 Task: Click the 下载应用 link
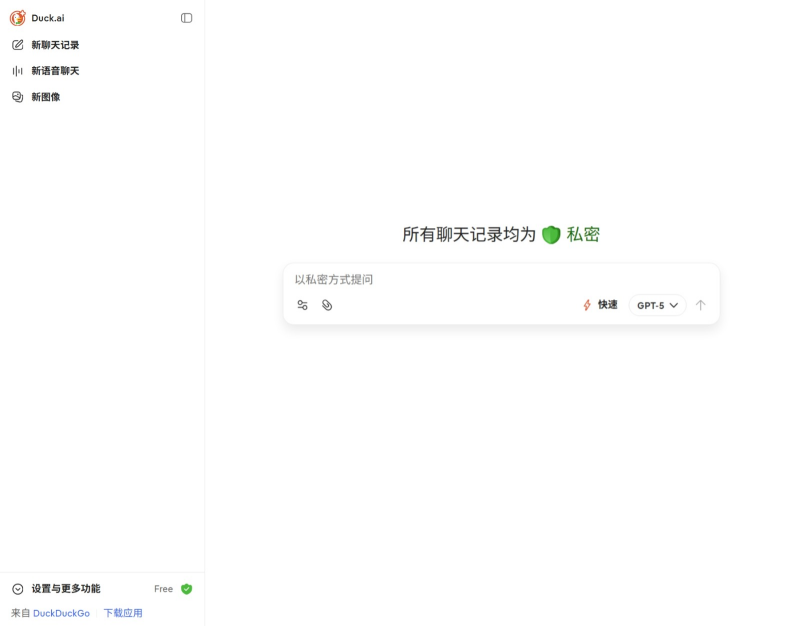point(123,613)
